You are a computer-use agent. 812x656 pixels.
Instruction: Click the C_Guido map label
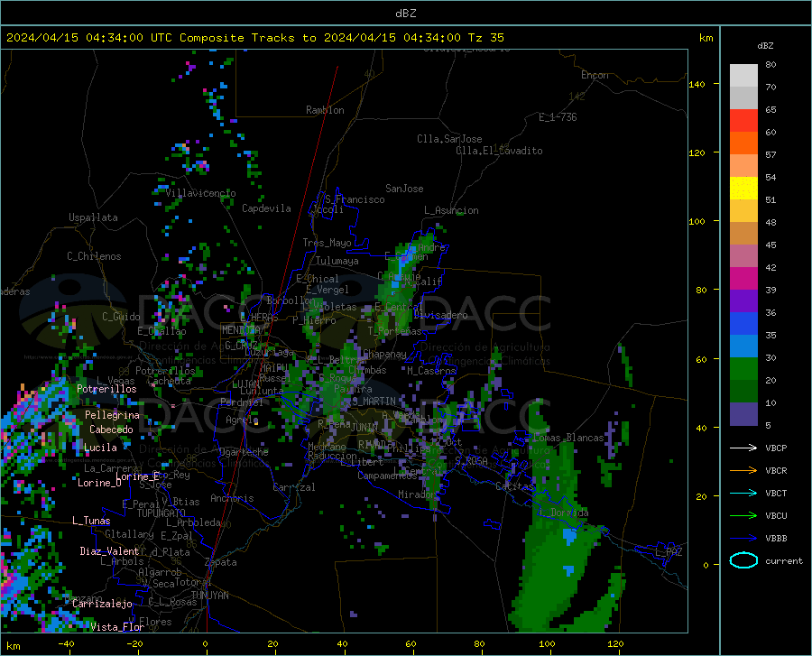pos(121,317)
